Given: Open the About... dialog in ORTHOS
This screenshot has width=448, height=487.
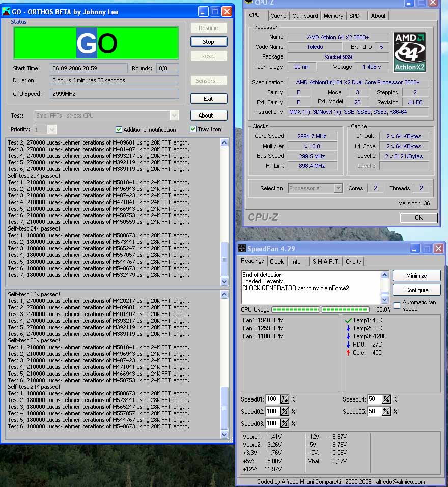Looking at the screenshot, I should pyautogui.click(x=208, y=116).
